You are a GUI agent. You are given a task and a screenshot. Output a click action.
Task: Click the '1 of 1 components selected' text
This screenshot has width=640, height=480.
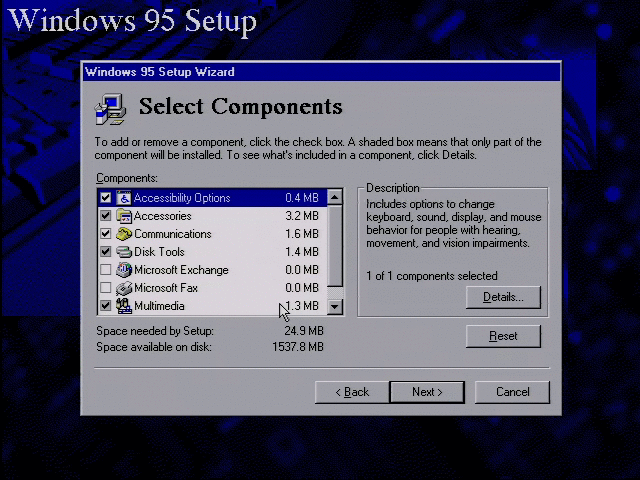pos(432,276)
